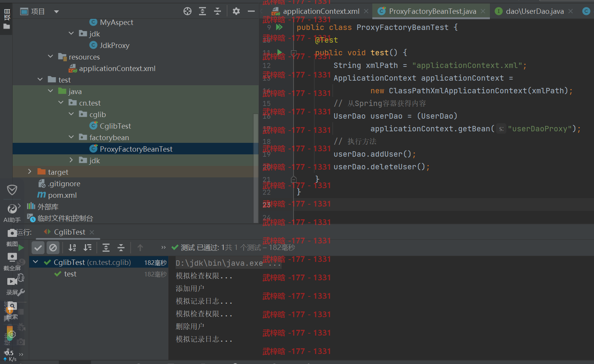Toggle alphabetical sorting of test results
594x364 pixels.
point(72,248)
